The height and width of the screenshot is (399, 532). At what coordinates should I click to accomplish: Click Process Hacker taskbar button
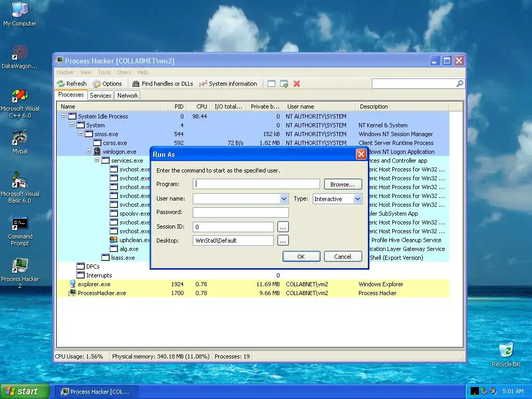point(96,392)
